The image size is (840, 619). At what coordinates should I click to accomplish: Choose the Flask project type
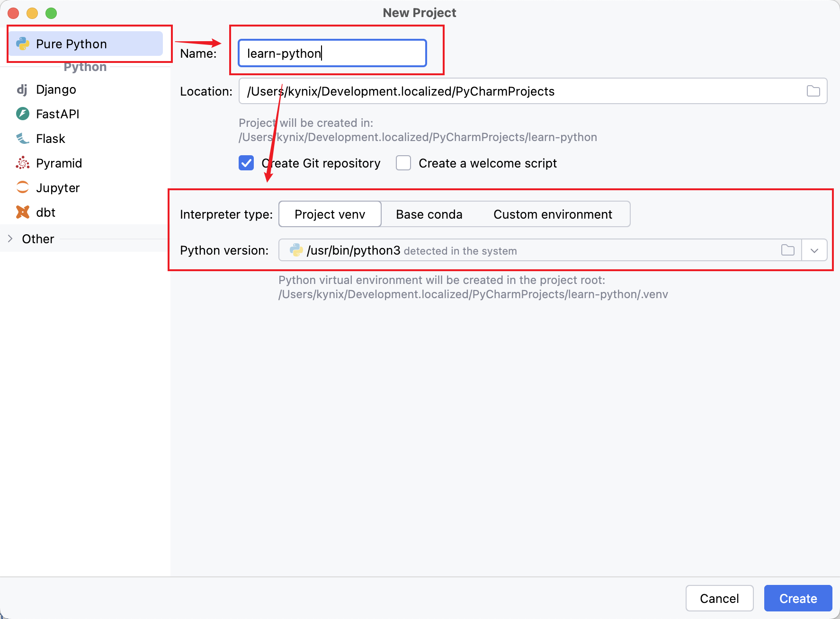(85, 139)
